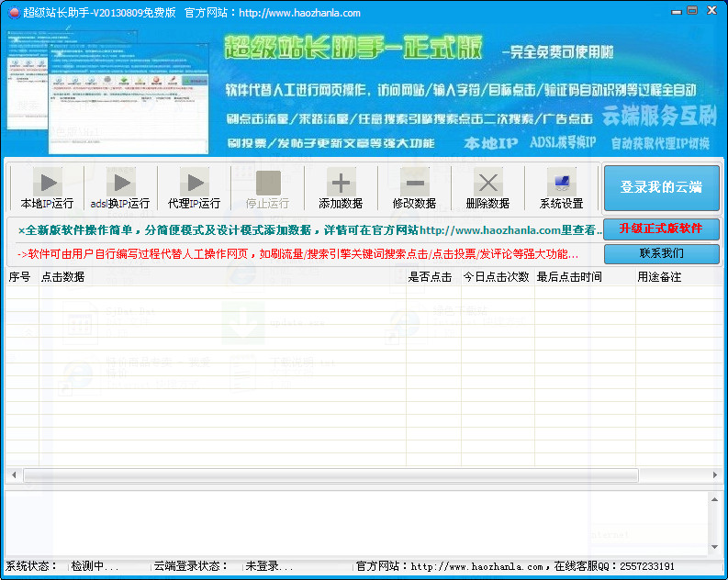Click the 云端服务互刷 banner text
728x580 pixels.
tap(660, 116)
